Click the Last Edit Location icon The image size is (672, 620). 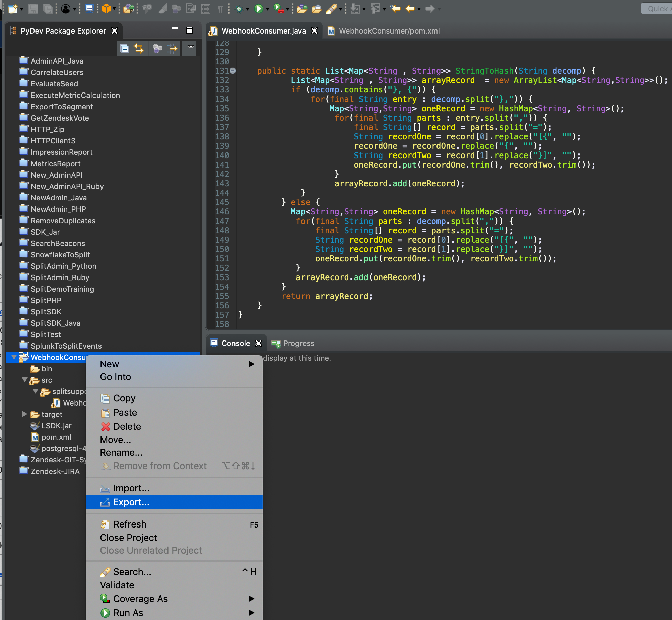395,9
